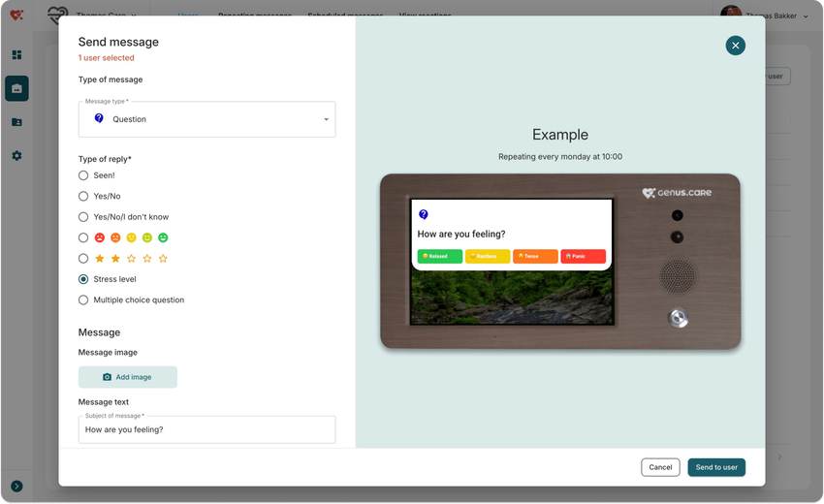This screenshot has height=504, width=824.
Task: Pick the "Multiple choice question" radio button
Action: click(x=83, y=300)
